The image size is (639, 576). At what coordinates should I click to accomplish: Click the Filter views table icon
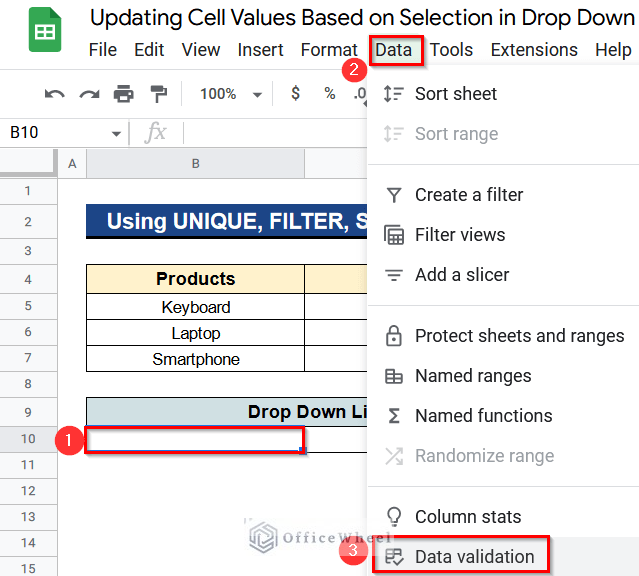click(x=394, y=235)
